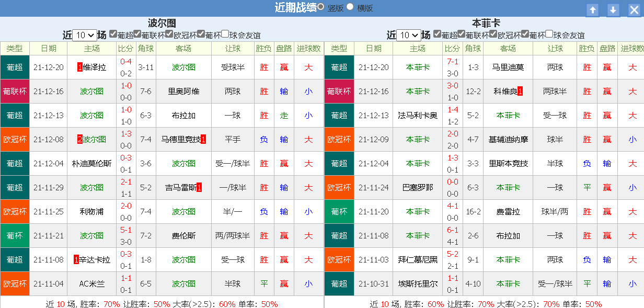644x308 pixels.
Task: Click 本菲卡's summary line with 胜率 60%
Action: point(486,304)
